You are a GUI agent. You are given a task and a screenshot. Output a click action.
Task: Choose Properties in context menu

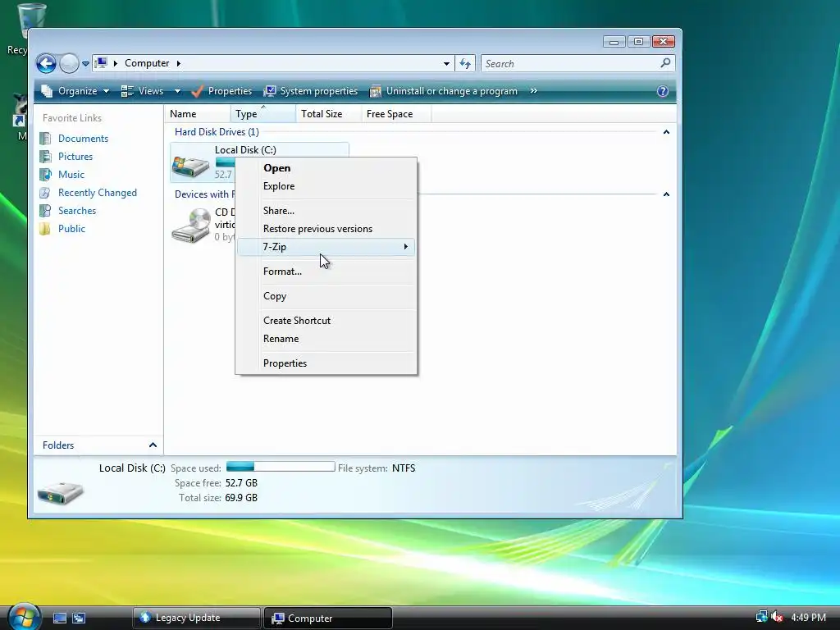(326, 363)
